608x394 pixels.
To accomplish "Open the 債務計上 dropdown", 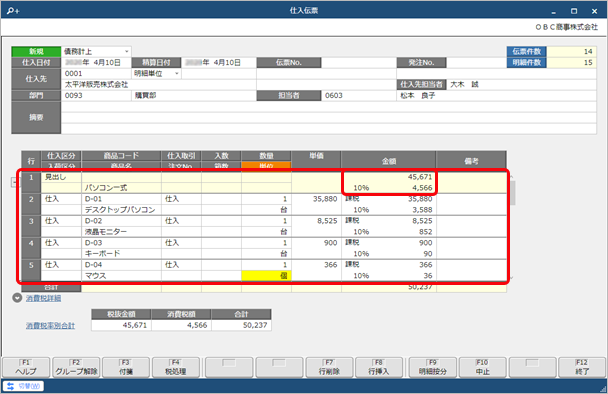I will point(126,51).
